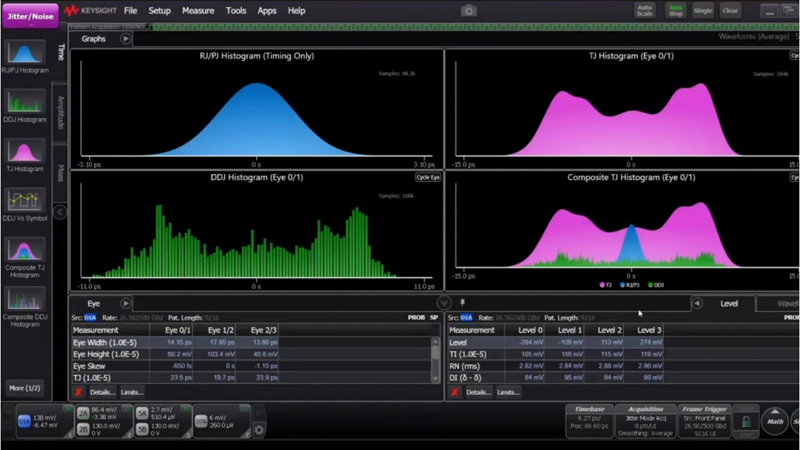The width and height of the screenshot is (800, 450).
Task: Open the Acquisition settings panel
Action: click(x=645, y=421)
